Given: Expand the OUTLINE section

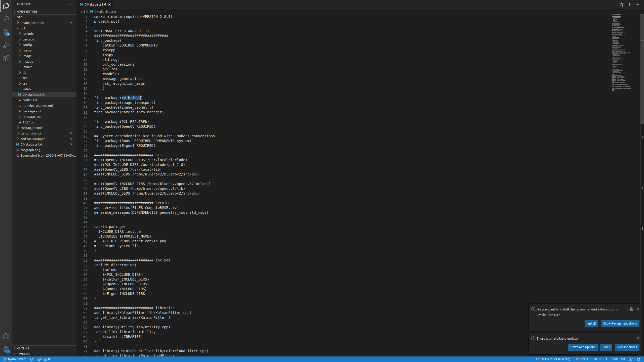Looking at the screenshot, I should (23, 348).
